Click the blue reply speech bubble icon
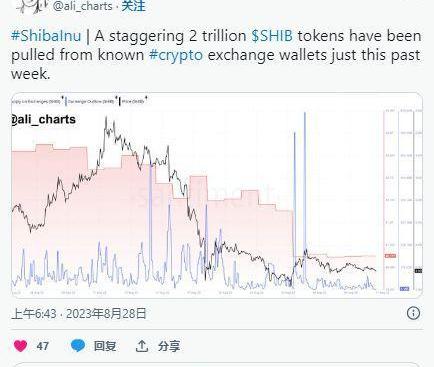The height and width of the screenshot is (367, 434). (78, 346)
